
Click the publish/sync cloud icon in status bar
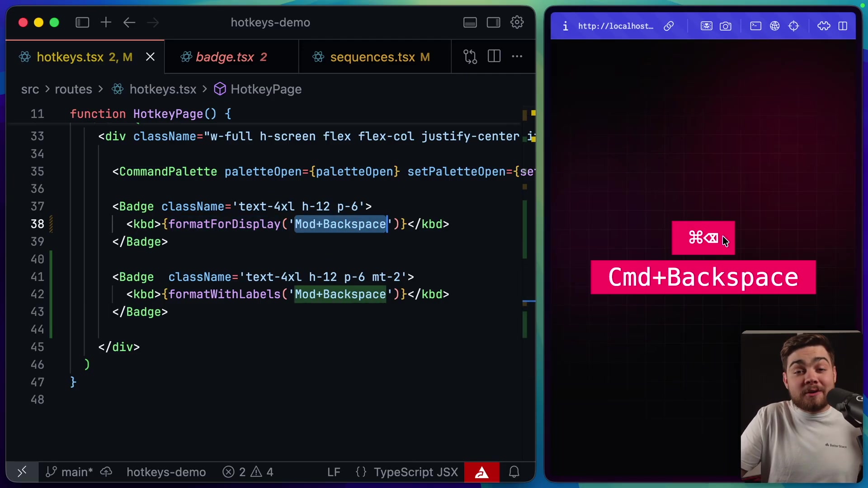106,472
